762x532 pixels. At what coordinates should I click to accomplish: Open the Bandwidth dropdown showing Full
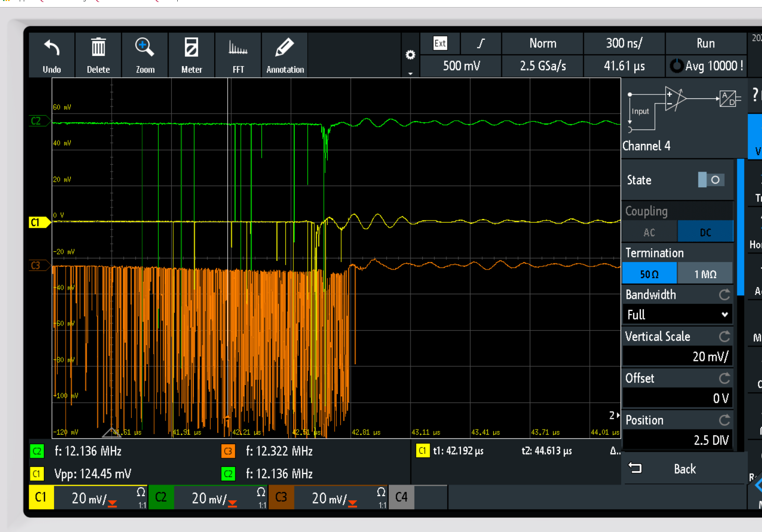pyautogui.click(x=677, y=315)
